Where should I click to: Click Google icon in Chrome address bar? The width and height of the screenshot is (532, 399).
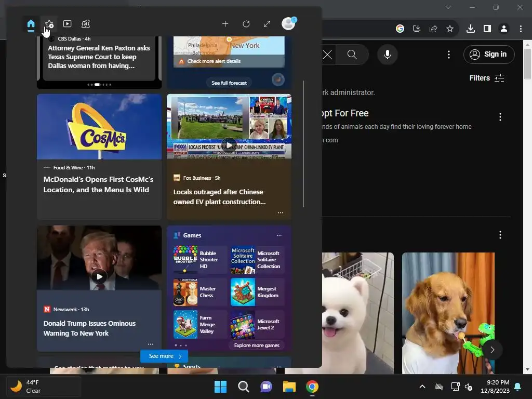(400, 29)
